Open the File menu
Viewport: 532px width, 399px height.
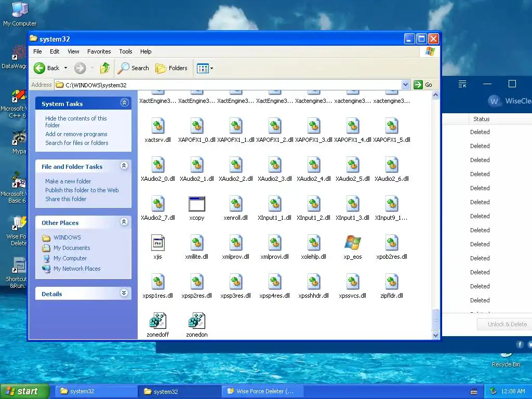[x=37, y=51]
